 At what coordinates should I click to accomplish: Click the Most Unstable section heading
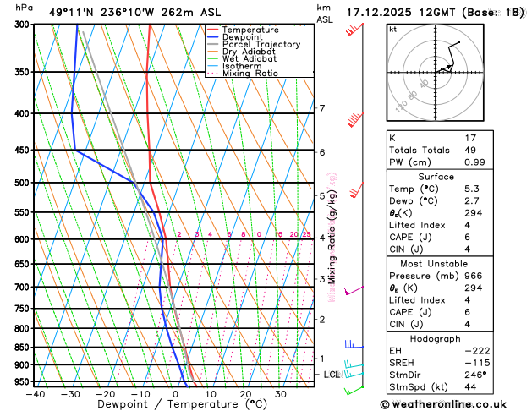[x=434, y=264]
